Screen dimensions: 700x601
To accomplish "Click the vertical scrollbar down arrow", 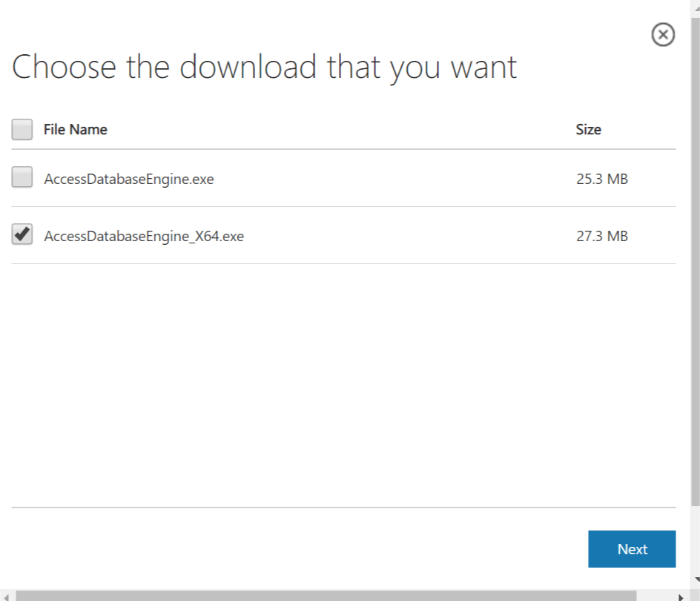I will 696,579.
